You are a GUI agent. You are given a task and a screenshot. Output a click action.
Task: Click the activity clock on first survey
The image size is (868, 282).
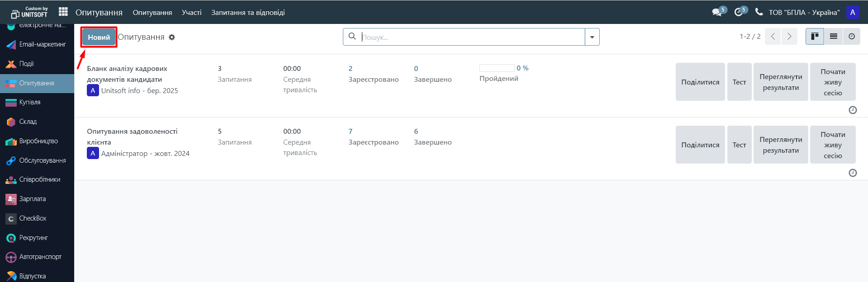(x=853, y=110)
